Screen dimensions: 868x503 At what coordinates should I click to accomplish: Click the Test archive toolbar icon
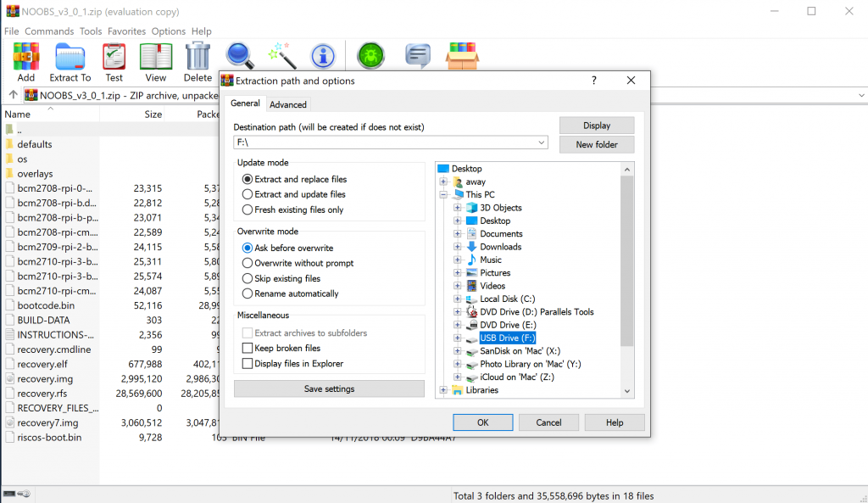coord(114,58)
